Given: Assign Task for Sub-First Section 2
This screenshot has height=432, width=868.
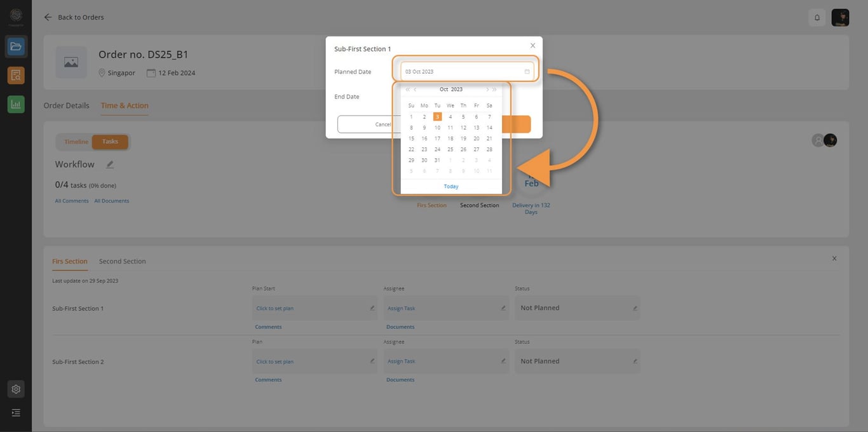Looking at the screenshot, I should click(401, 361).
